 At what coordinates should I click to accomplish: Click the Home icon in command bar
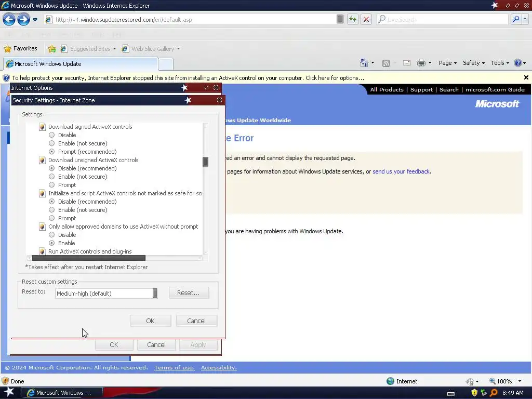click(x=364, y=63)
